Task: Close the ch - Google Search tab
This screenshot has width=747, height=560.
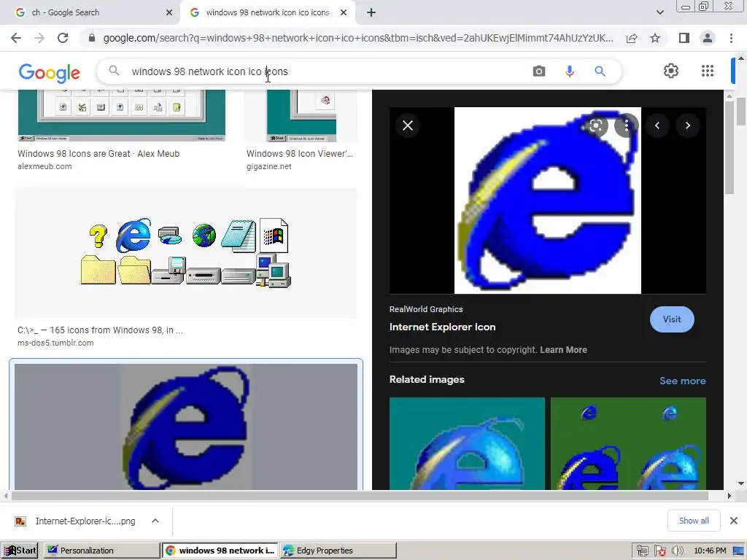Action: coord(169,13)
